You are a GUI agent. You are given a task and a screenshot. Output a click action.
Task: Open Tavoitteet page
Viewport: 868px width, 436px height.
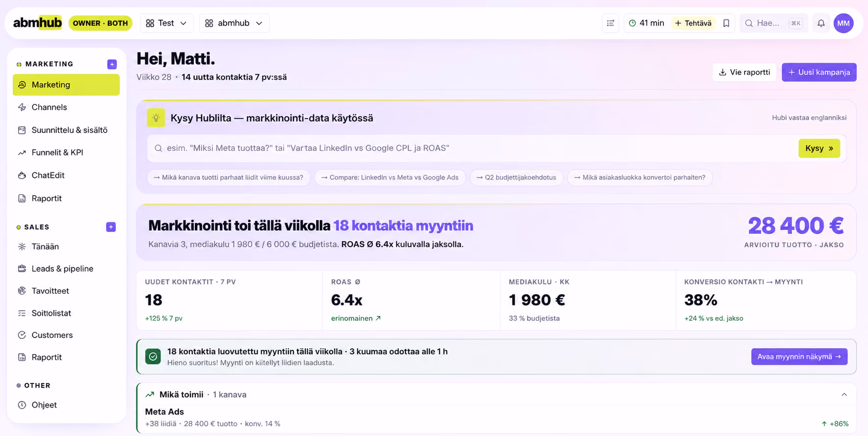coord(66,291)
